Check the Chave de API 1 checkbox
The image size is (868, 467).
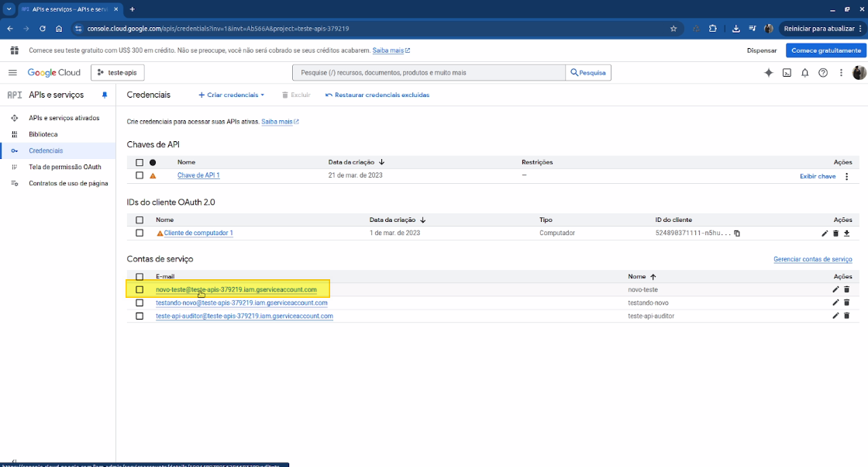pos(139,175)
